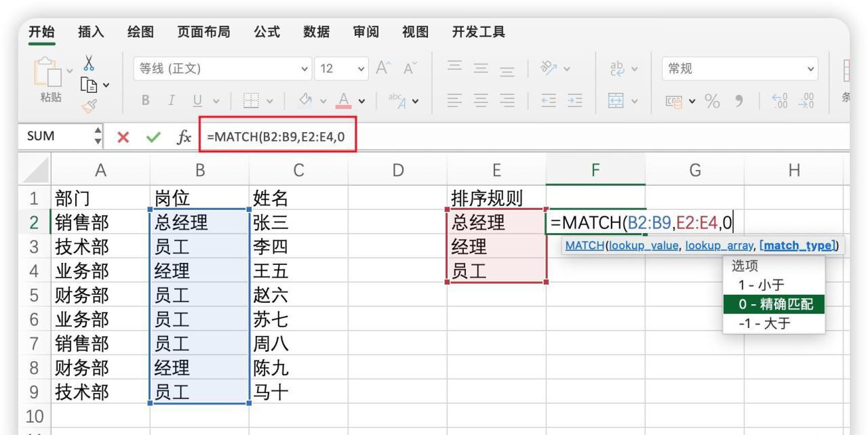Switch to the 开始 tab
Screen dimensions: 868x435
(x=43, y=32)
